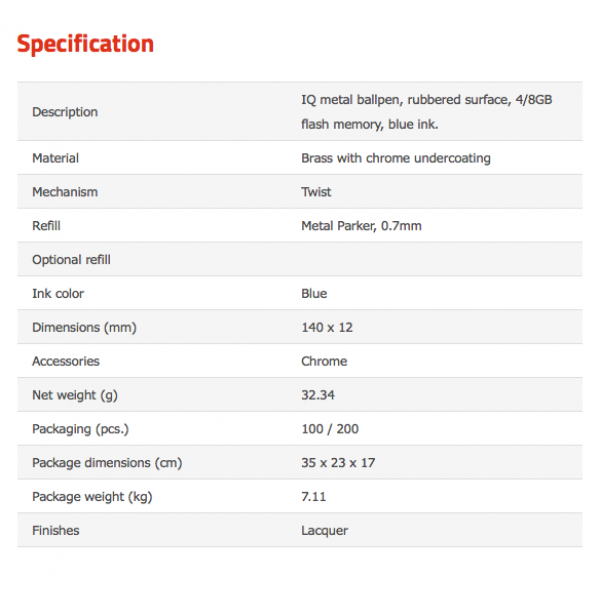Click Brass with chrome undercoating value

[396, 158]
